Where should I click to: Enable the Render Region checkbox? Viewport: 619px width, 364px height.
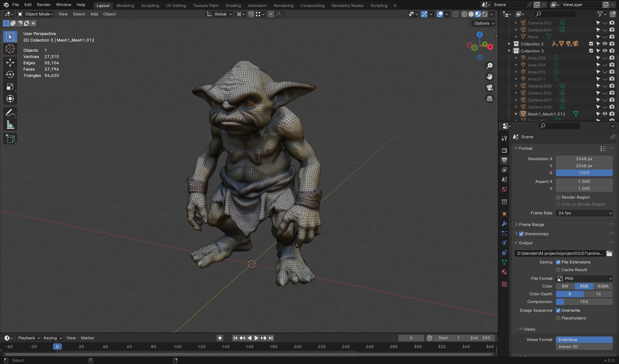coord(558,197)
